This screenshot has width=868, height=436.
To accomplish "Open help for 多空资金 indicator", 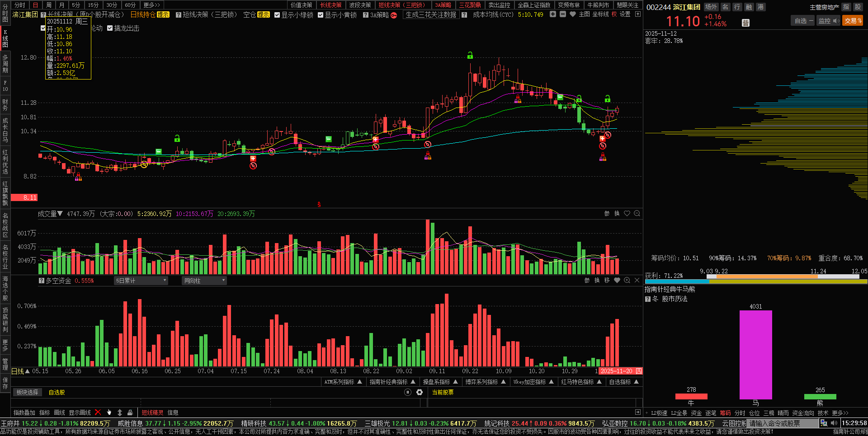I will [42, 281].
